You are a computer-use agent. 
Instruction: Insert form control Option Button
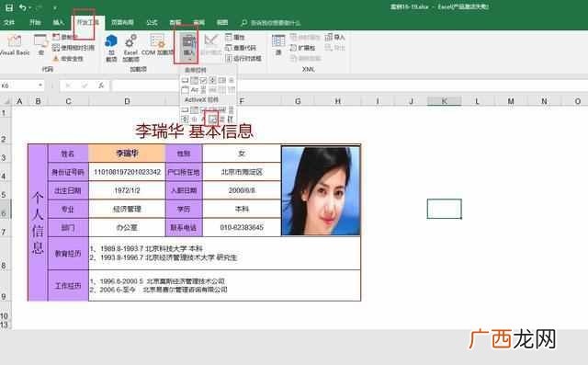(232, 80)
